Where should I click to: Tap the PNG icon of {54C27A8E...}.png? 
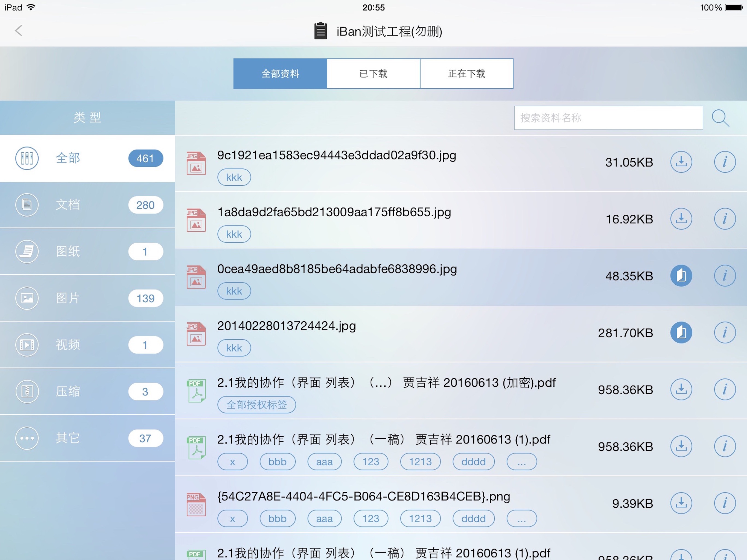[x=196, y=504]
